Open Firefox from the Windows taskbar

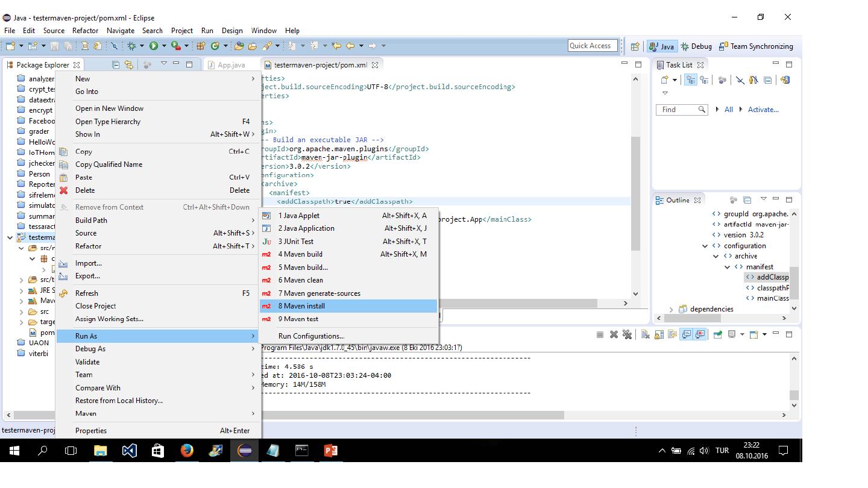pos(187,451)
